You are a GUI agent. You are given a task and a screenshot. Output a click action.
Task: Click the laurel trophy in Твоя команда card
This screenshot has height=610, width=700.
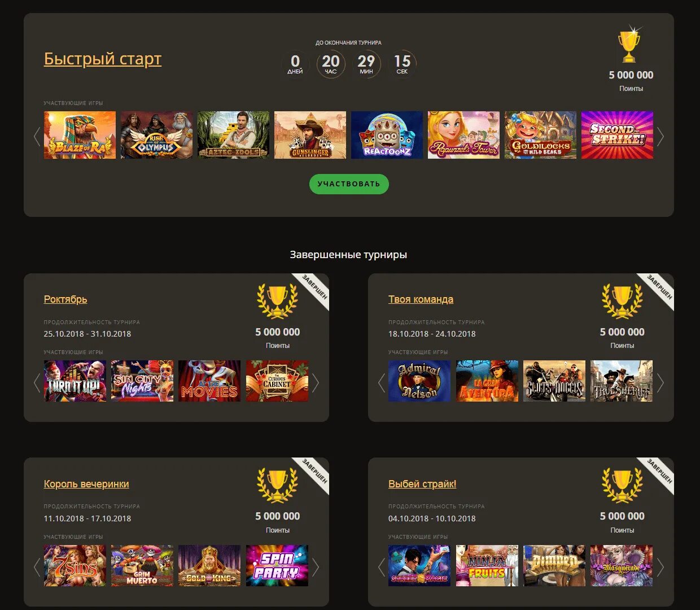[x=622, y=301]
